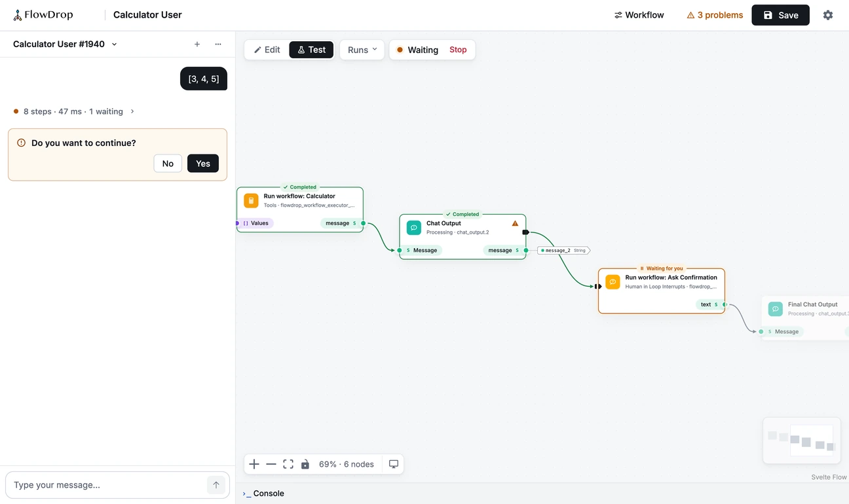Click the monitor display icon in canvas toolbar
Viewport: 849px width, 504px height.
394,464
